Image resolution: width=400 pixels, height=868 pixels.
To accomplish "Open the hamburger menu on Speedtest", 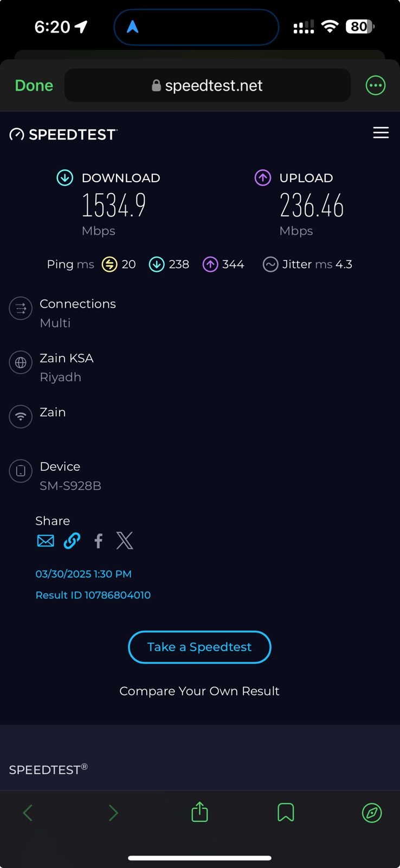I will 380,133.
